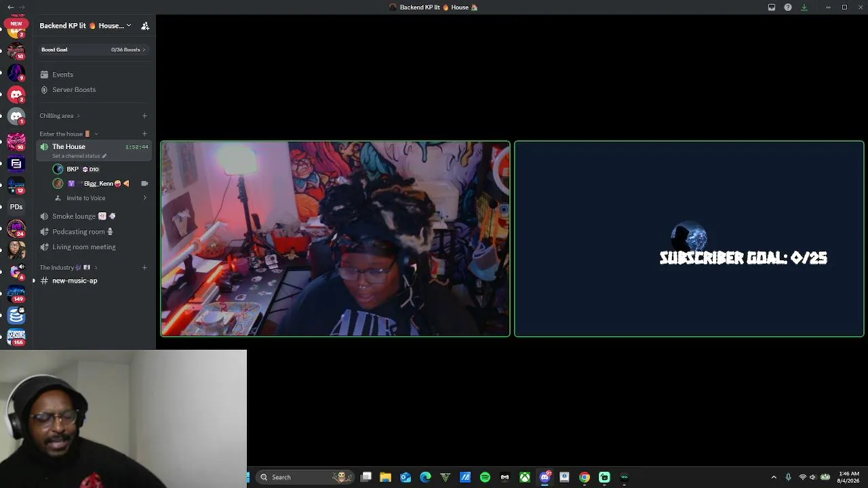
Task: Open File Explorer from taskbar
Action: 385,477
